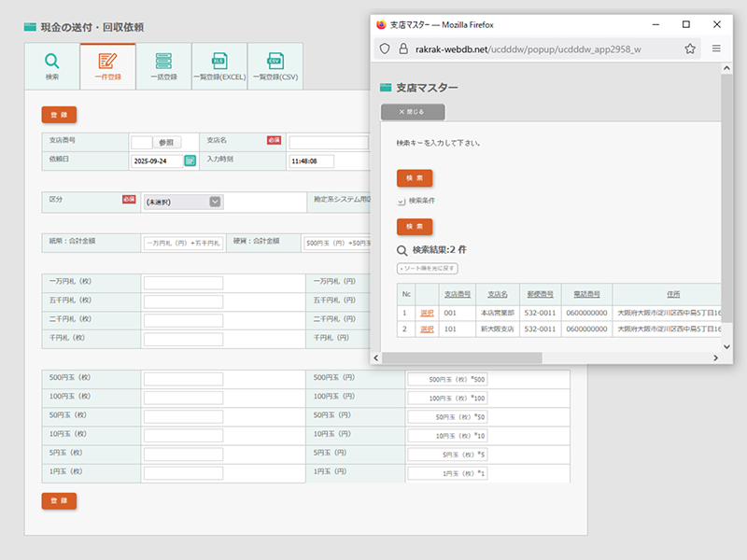Viewport: 747px width, 560px height.
Task: Click the 閉じる close tab in popup
Action: [x=412, y=112]
